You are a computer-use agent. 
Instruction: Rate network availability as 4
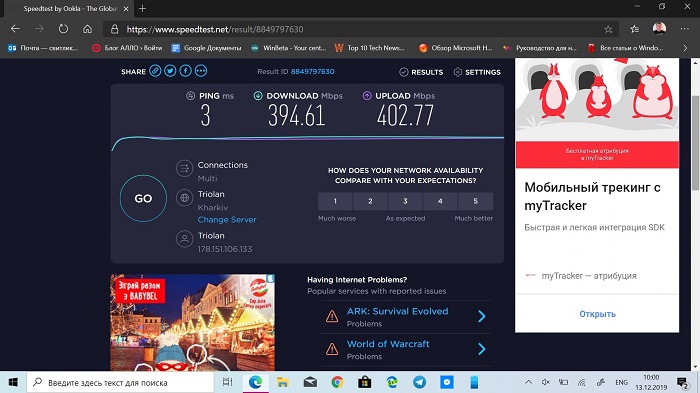(440, 201)
